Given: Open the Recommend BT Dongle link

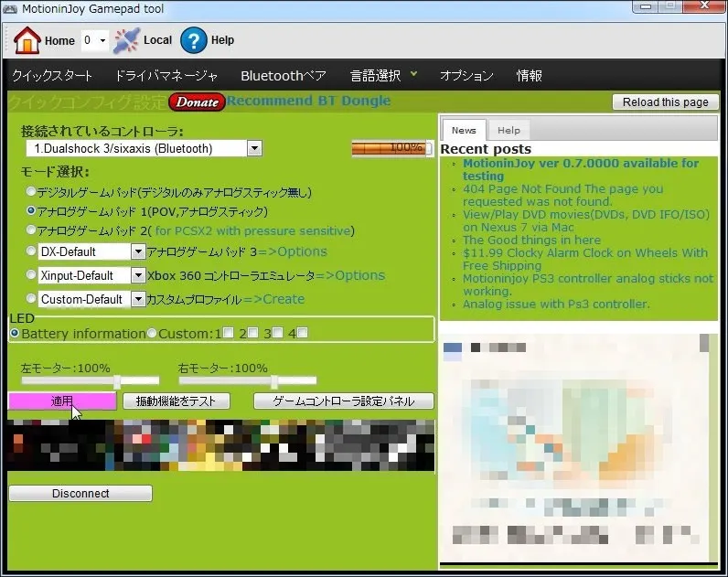Looking at the screenshot, I should [x=309, y=101].
